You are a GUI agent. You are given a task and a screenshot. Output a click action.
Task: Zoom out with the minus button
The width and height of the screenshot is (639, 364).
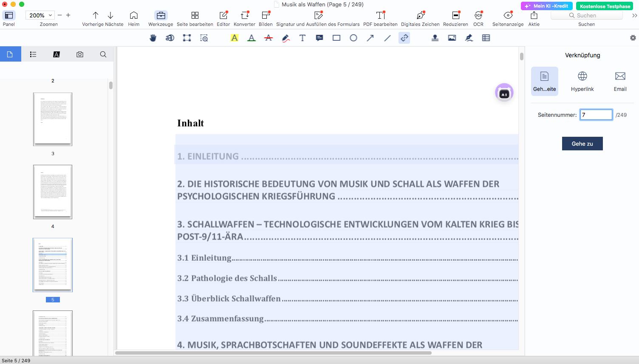click(59, 15)
